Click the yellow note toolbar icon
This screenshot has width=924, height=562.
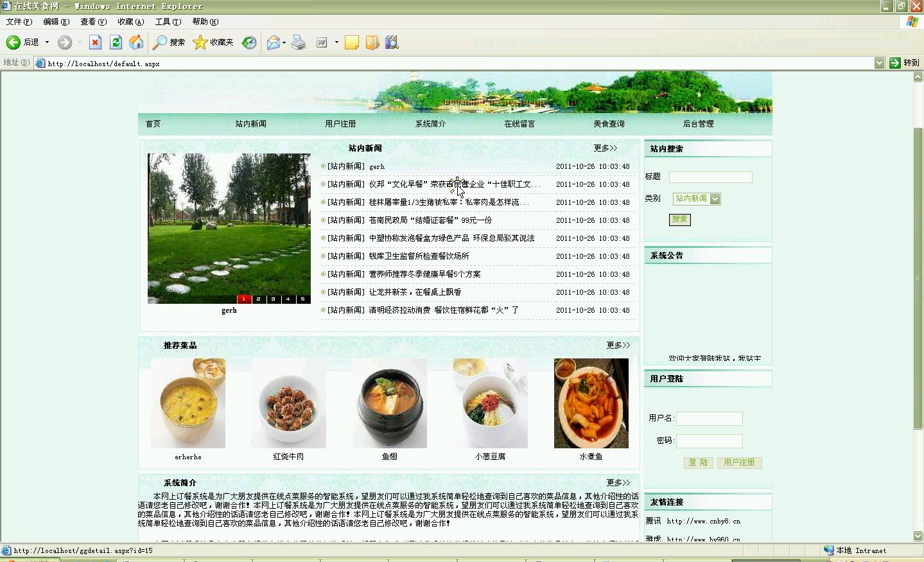click(352, 42)
